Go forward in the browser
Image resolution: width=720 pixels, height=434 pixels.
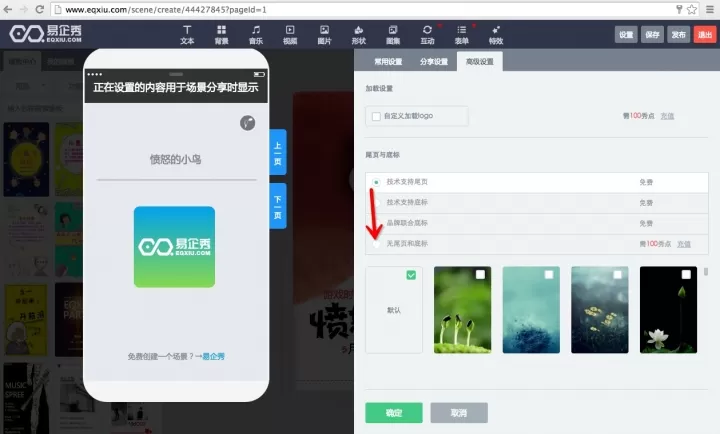pos(24,9)
